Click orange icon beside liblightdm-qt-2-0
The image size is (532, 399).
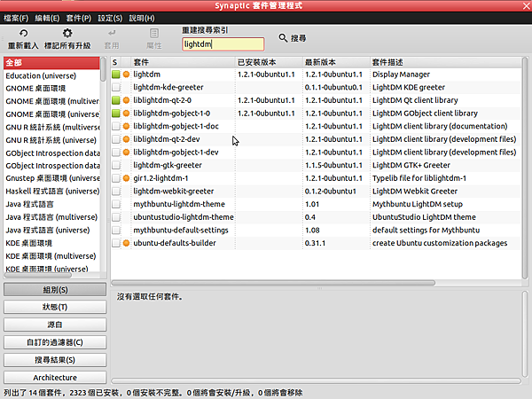click(x=126, y=100)
